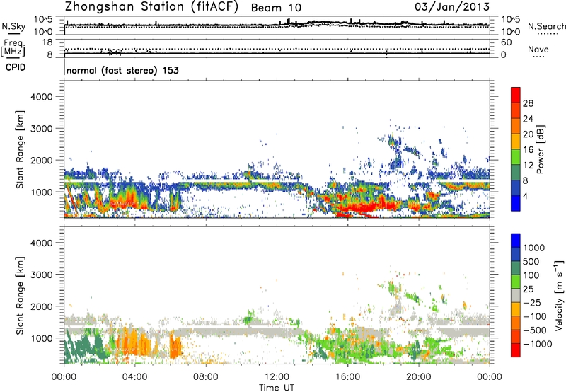This screenshot has width=566, height=392.
Task: Click the '20:00' time tick label
Action: click(x=419, y=377)
